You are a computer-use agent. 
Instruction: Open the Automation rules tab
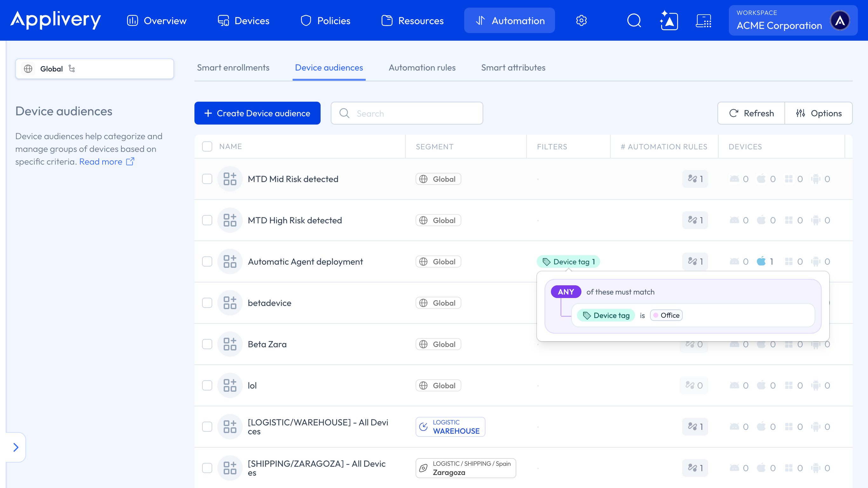[x=422, y=68]
